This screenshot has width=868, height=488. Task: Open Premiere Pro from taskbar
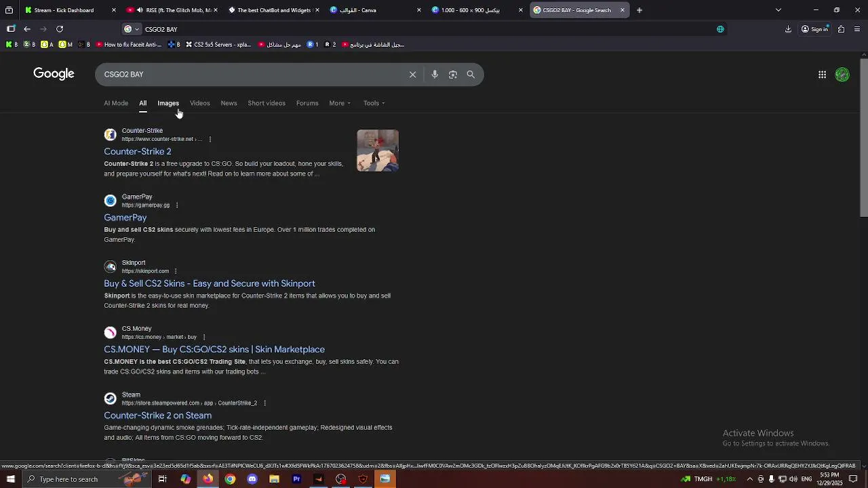296,479
